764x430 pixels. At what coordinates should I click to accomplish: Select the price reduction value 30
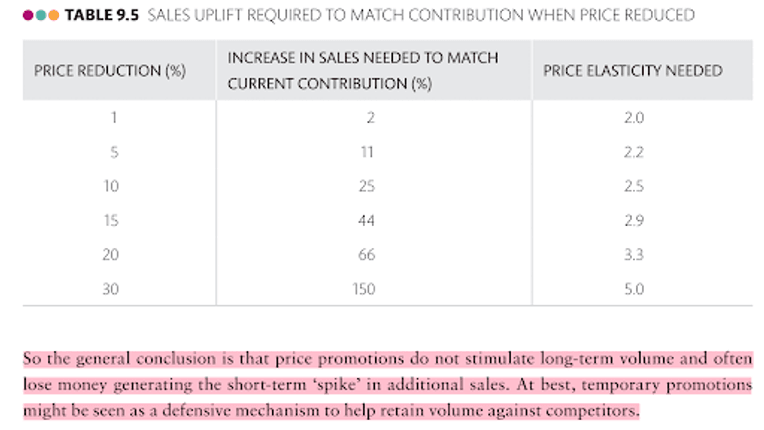[111, 289]
